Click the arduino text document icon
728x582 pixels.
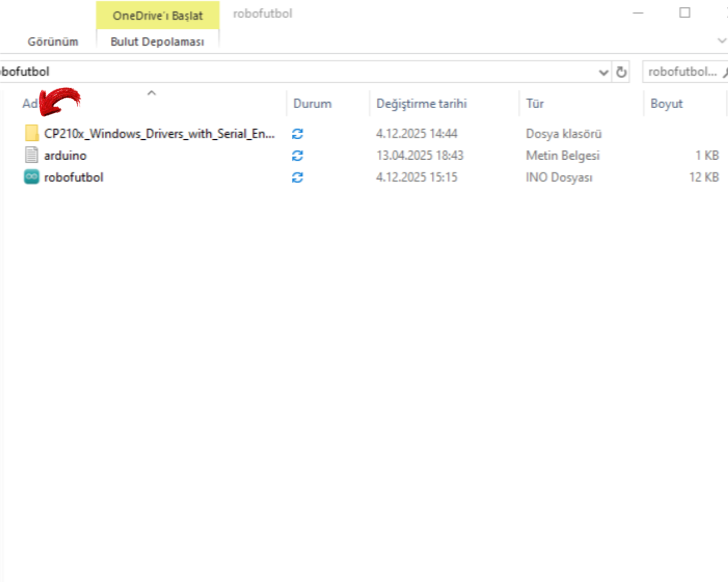pos(32,155)
